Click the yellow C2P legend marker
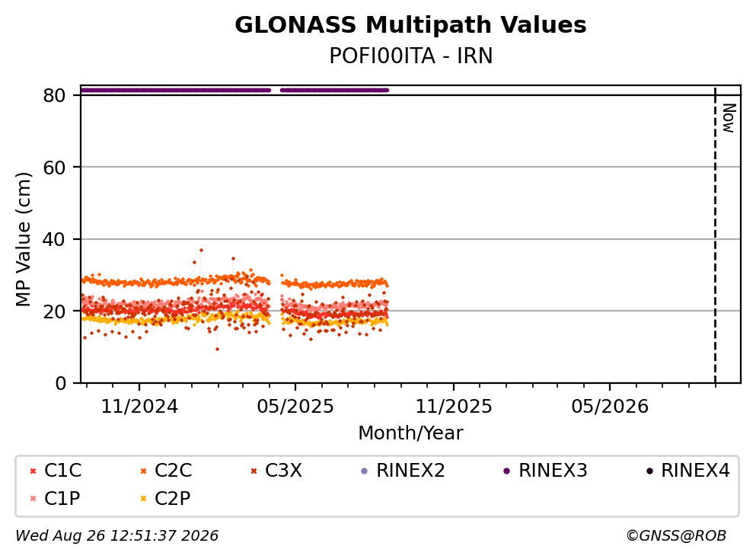Image resolution: width=756 pixels, height=559 pixels. click(143, 499)
